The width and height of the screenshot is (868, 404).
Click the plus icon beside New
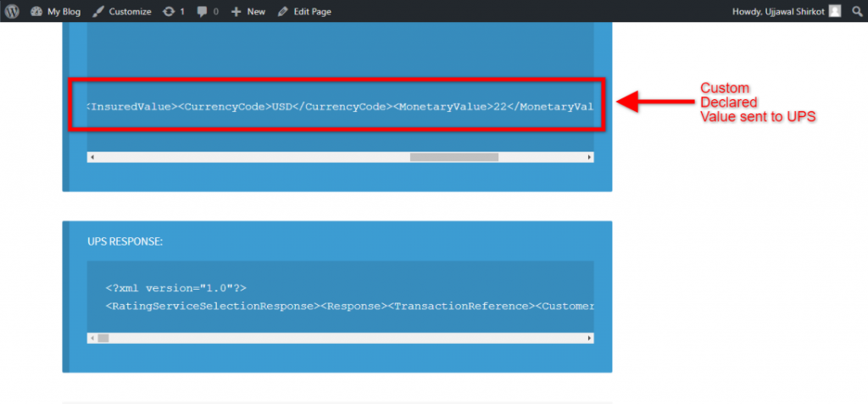pos(236,11)
